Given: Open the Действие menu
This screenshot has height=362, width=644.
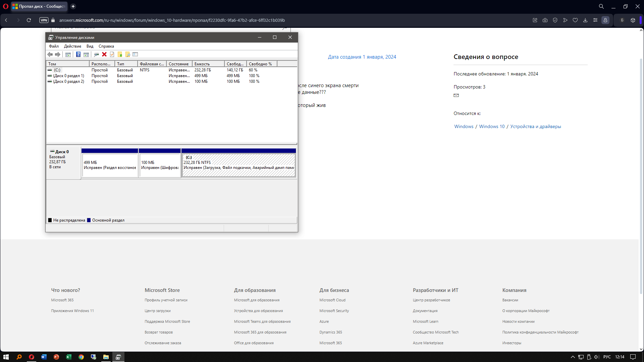Looking at the screenshot, I should pyautogui.click(x=72, y=46).
